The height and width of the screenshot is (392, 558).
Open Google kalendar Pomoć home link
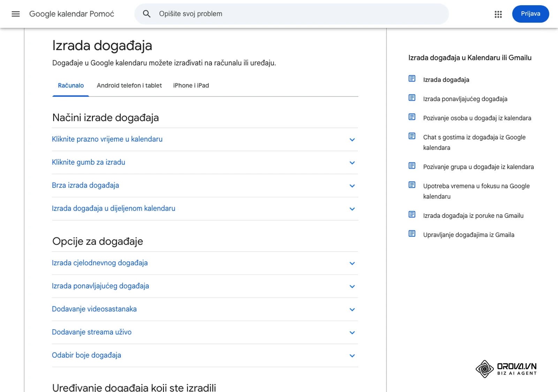pos(72,14)
